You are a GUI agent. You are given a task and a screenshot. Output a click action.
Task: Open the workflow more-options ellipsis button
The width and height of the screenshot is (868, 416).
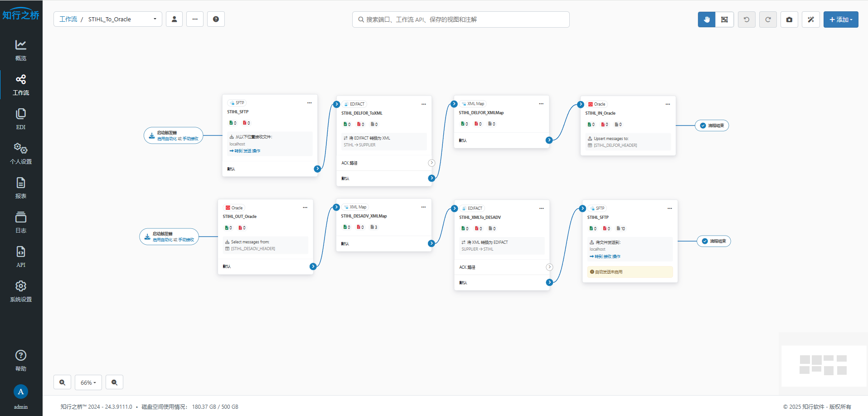pyautogui.click(x=195, y=19)
